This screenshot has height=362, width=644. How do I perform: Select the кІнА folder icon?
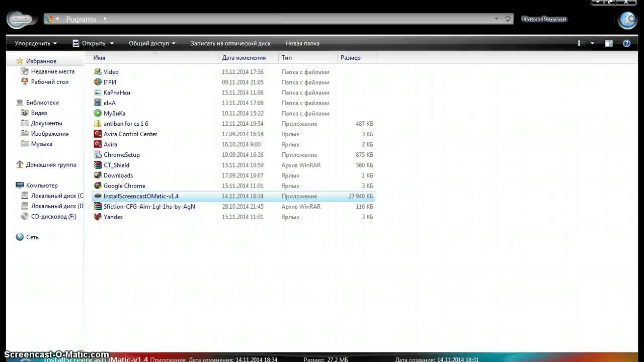[x=98, y=103]
